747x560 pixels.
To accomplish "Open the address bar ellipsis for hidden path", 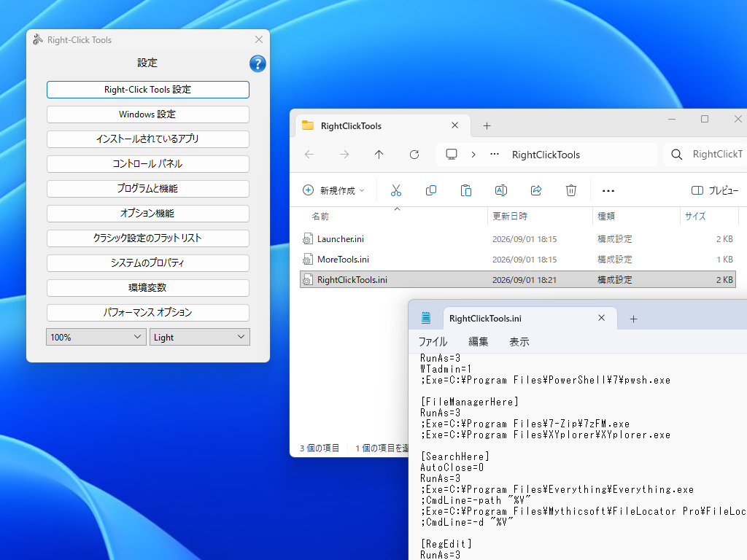I will pyautogui.click(x=495, y=155).
